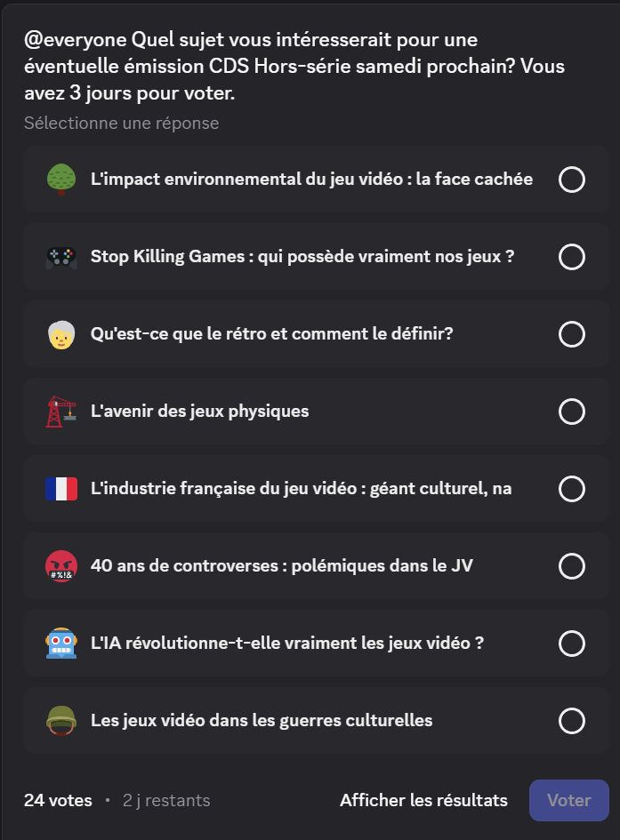The height and width of the screenshot is (840, 620).
Task: Click the 24 votes count
Action: [58, 800]
